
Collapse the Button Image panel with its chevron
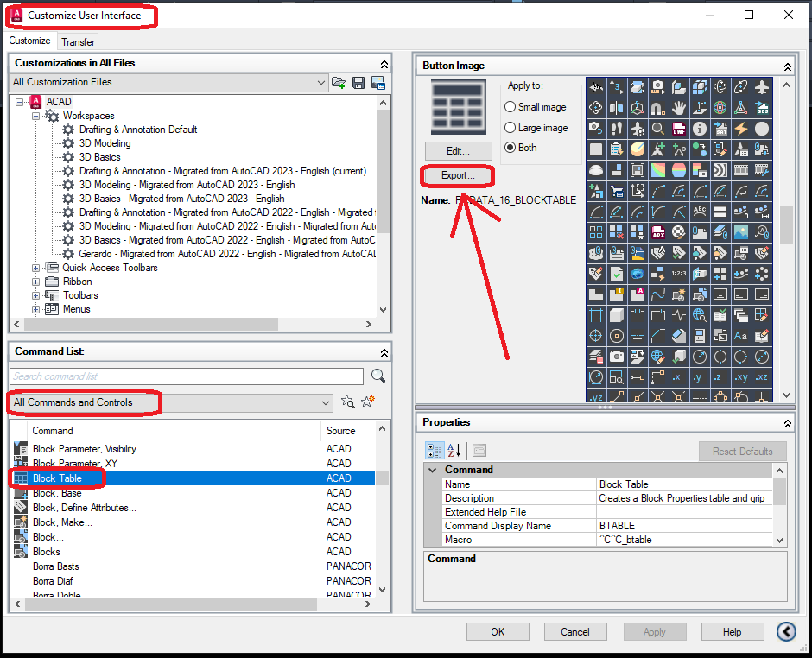[787, 65]
